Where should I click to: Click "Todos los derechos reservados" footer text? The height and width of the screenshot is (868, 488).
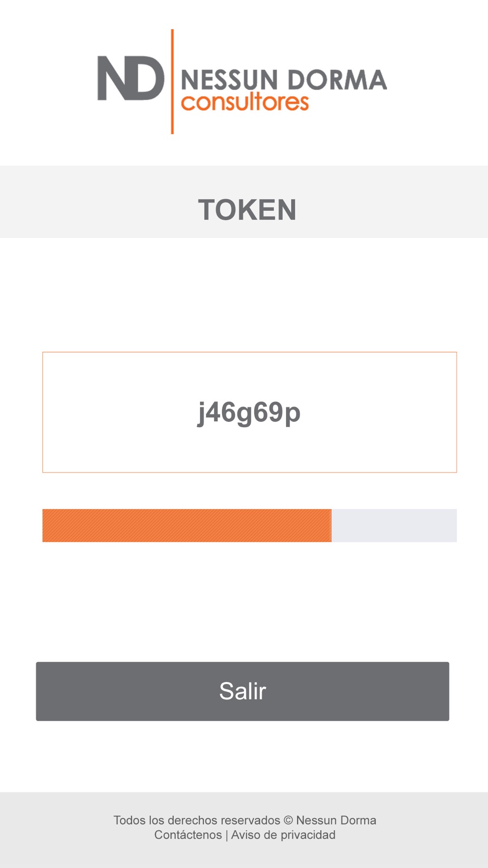point(197,820)
